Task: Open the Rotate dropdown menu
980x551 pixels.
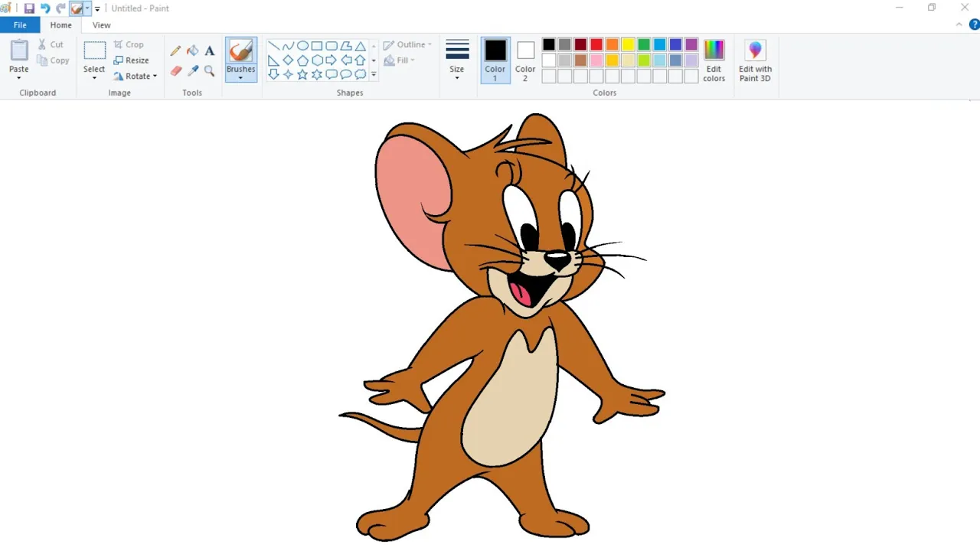Action: tap(135, 76)
